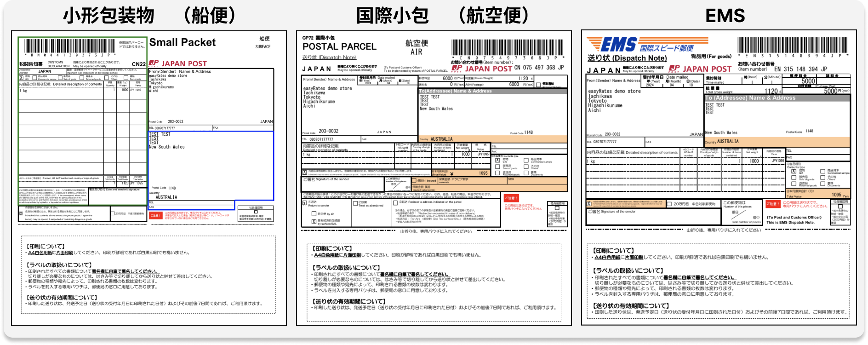Click date and sender's signature box on Small Packet
Image resolution: width=868 pixels, height=345 pixels.
coord(117,196)
